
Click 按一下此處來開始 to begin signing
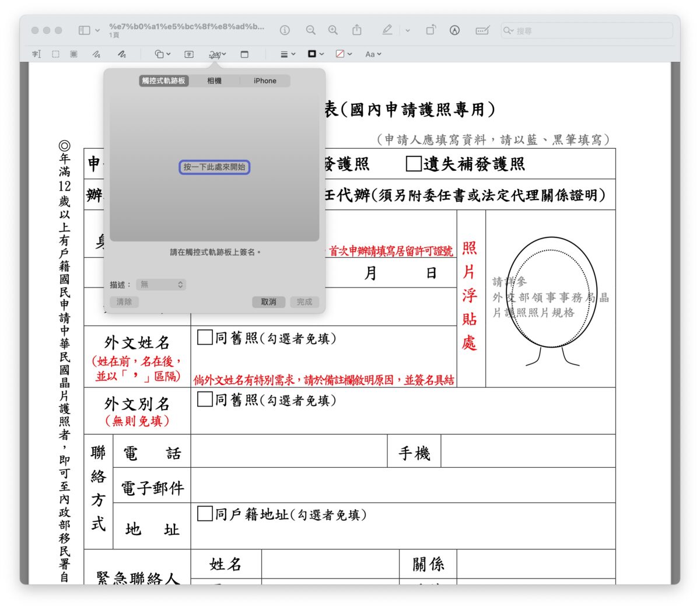214,167
